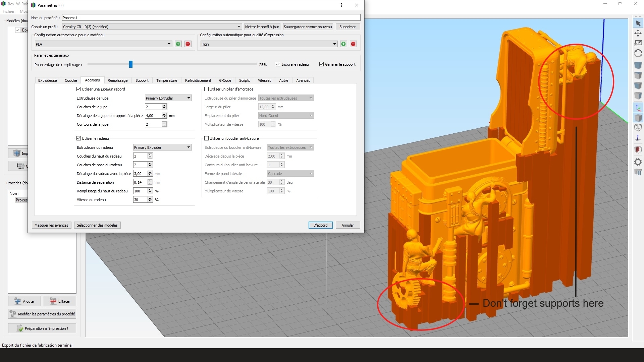
Task: Click the Pourcentage de remplissage slider handle
Action: tap(131, 64)
